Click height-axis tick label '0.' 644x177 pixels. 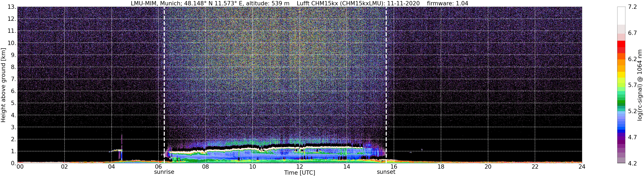point(13,163)
